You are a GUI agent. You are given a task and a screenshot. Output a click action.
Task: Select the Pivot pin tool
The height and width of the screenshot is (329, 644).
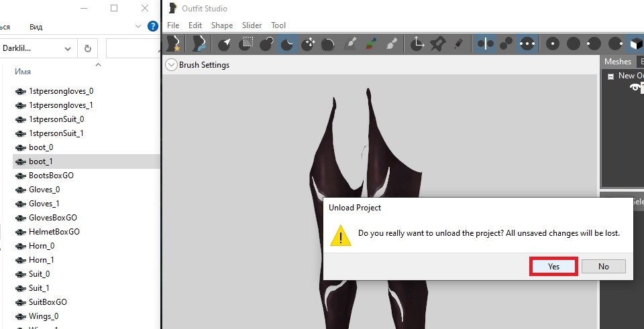(x=438, y=44)
